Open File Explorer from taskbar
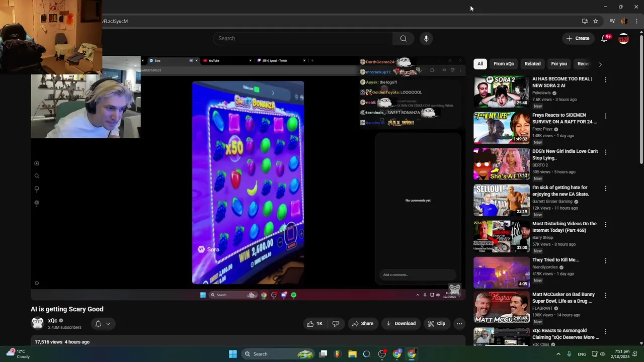 (352, 354)
